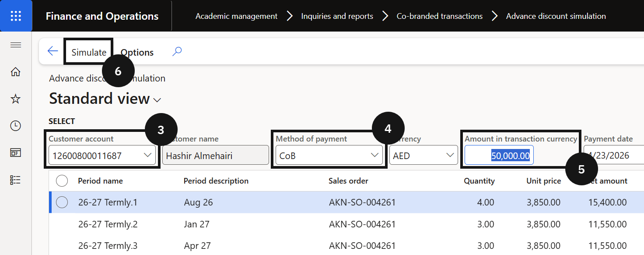Click the Customer name field Hashir Almehairi
Image resolution: width=644 pixels, height=255 pixels.
[215, 155]
